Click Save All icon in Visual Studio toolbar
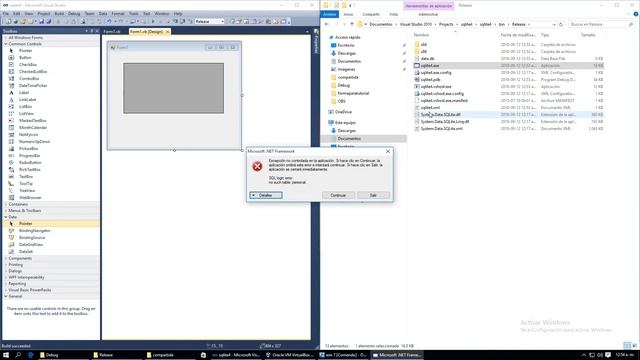The width and height of the screenshot is (640, 360). coord(48,21)
